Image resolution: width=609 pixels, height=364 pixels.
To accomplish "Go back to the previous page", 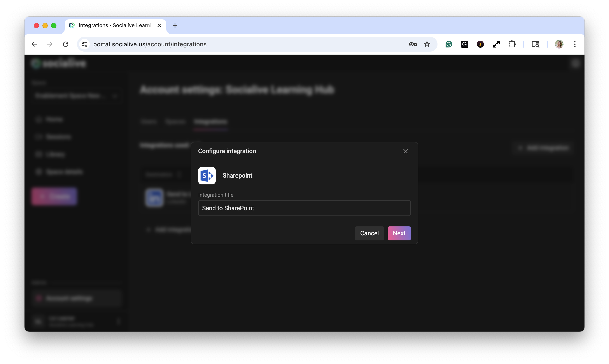I will pyautogui.click(x=34, y=44).
